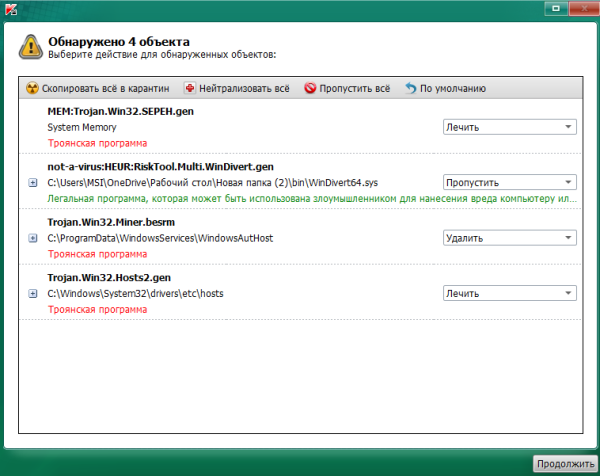Open 'Лечить' dropdown for Hosts2.gen
Image resolution: width=600 pixels, height=476 pixels.
pos(510,293)
